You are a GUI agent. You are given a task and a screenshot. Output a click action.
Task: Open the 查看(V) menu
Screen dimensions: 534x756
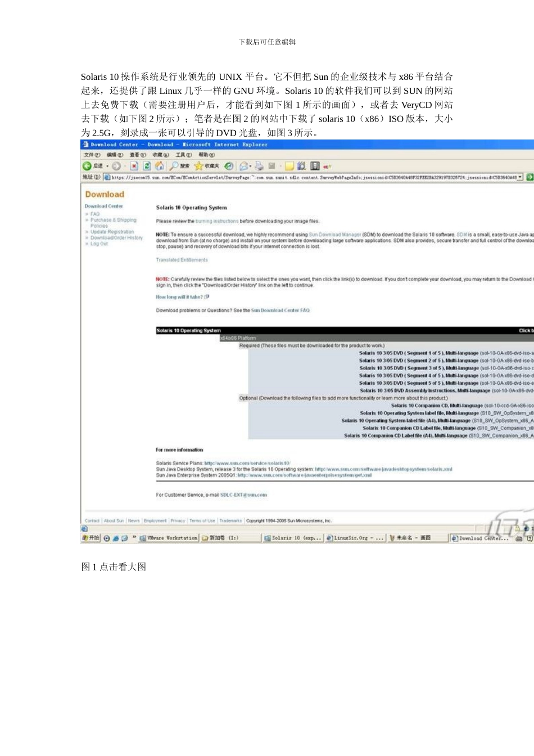(x=138, y=155)
